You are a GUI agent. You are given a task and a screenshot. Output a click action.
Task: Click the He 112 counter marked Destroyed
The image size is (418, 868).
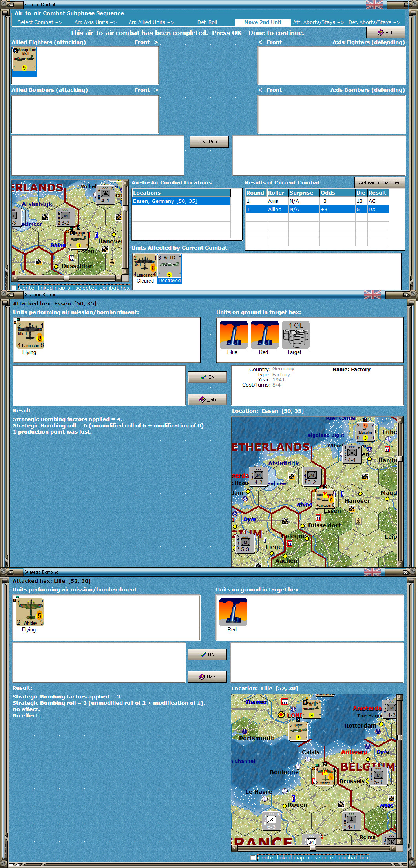(170, 266)
